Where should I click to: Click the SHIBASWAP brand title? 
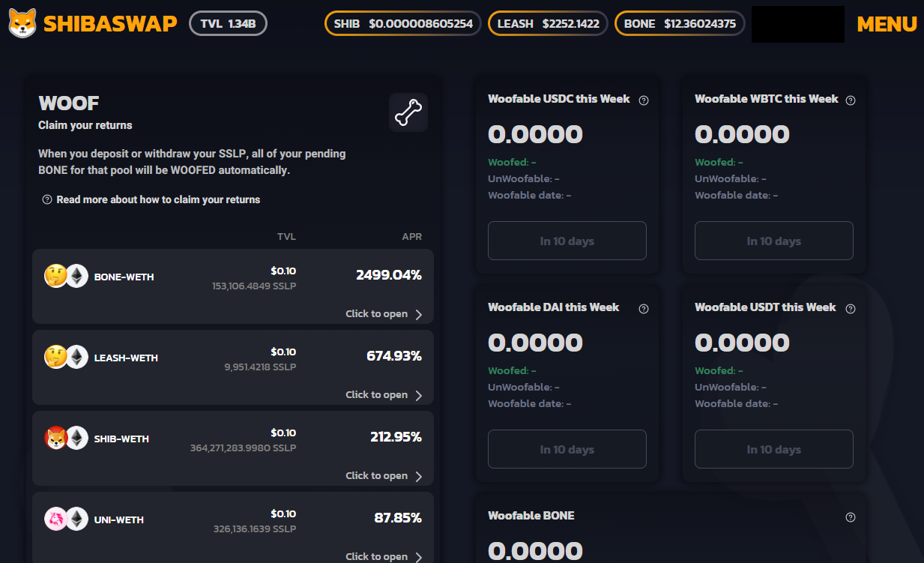click(110, 24)
